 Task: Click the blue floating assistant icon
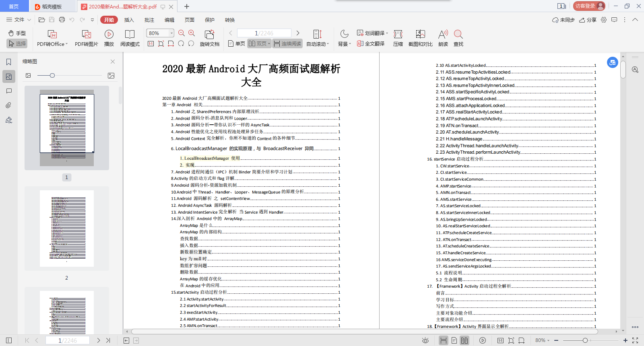(x=613, y=62)
